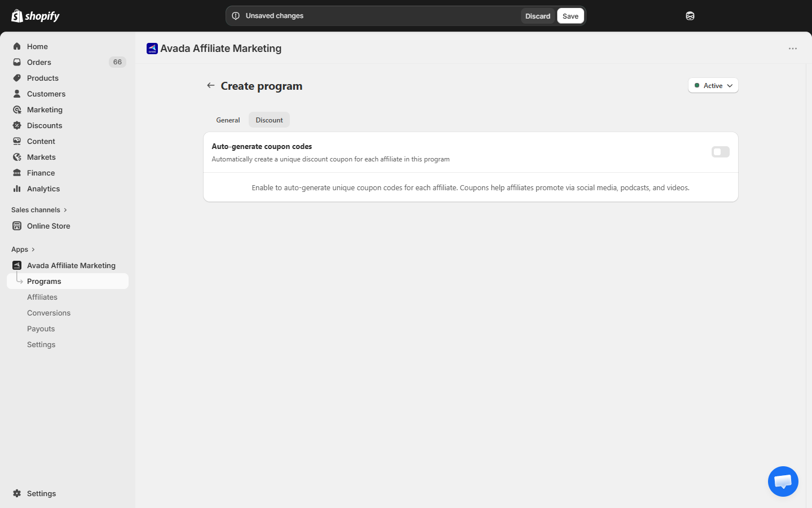Click the Online Store icon
The image size is (812, 508).
point(17,226)
